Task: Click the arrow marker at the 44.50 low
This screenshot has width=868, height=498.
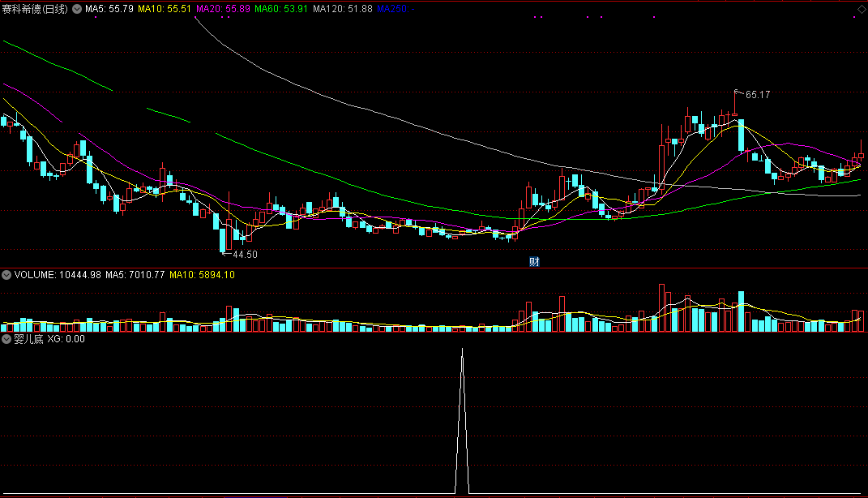Action: tap(226, 254)
